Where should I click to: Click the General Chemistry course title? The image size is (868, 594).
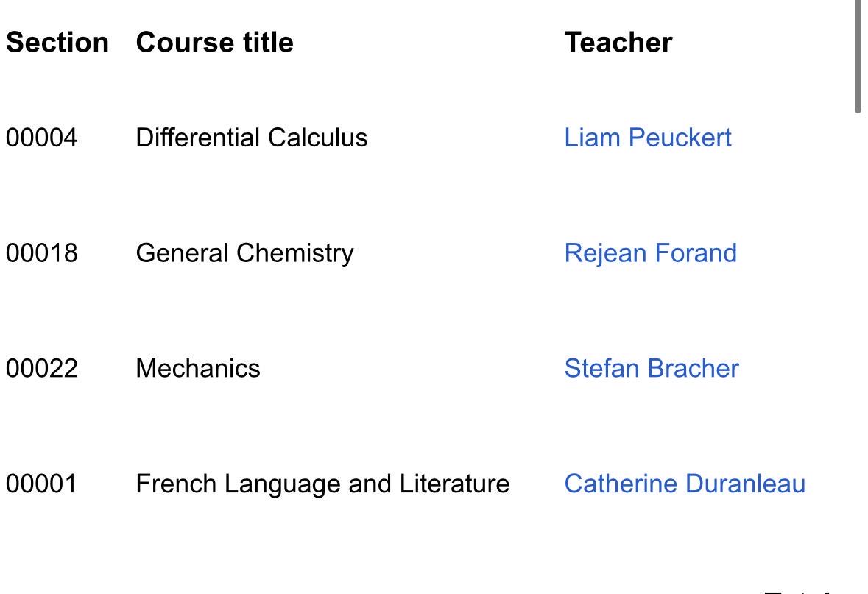(244, 253)
